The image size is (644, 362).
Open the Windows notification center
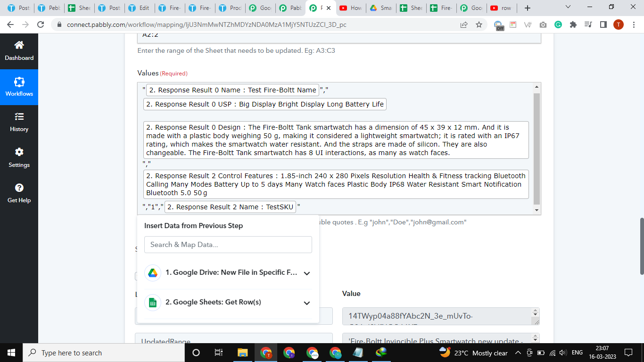pyautogui.click(x=628, y=353)
